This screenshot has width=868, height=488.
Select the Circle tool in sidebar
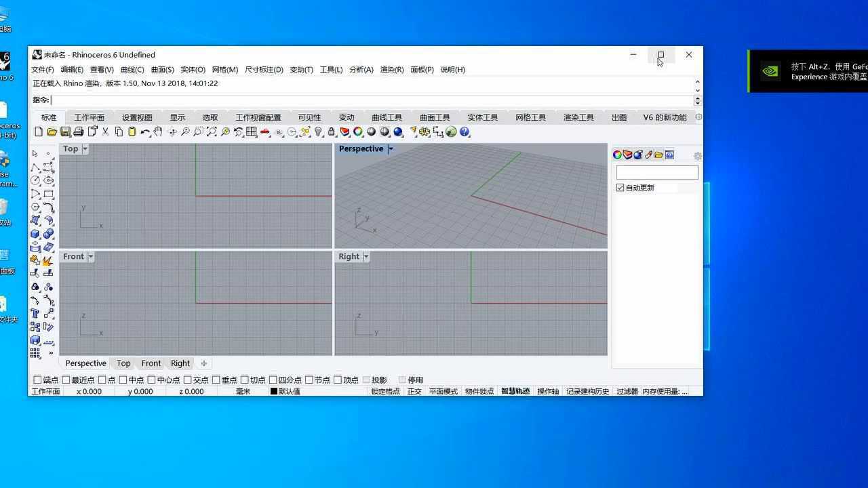(x=35, y=180)
